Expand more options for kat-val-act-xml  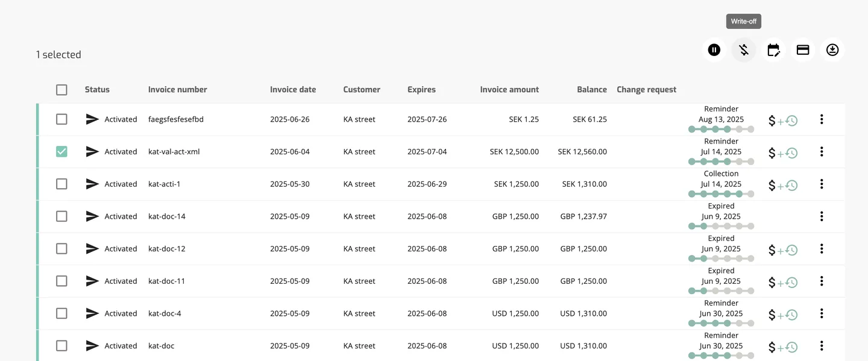tap(822, 152)
